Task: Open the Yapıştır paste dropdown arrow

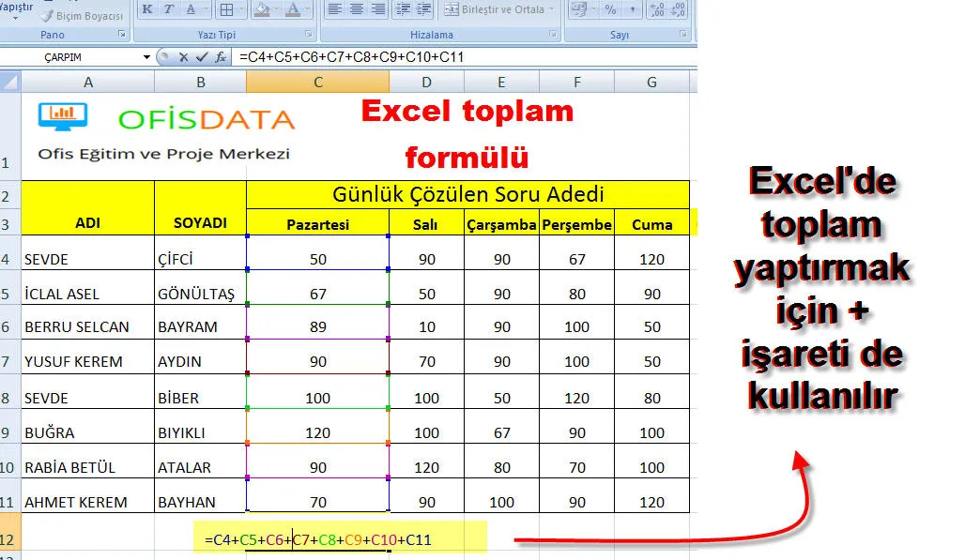Action: click(15, 19)
